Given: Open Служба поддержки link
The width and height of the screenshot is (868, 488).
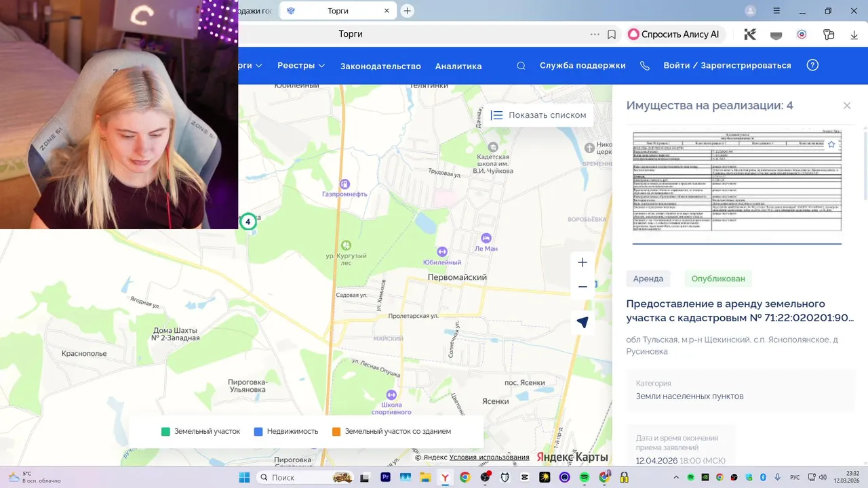Looking at the screenshot, I should pyautogui.click(x=583, y=66).
